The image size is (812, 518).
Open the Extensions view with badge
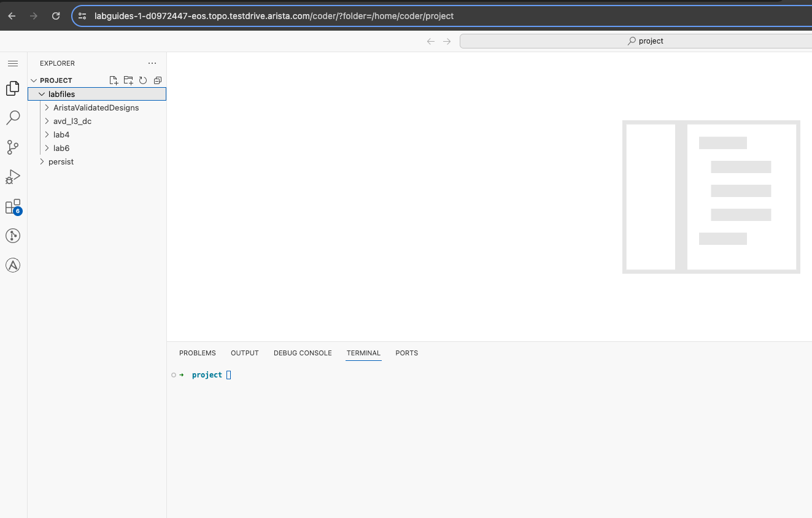(x=13, y=207)
